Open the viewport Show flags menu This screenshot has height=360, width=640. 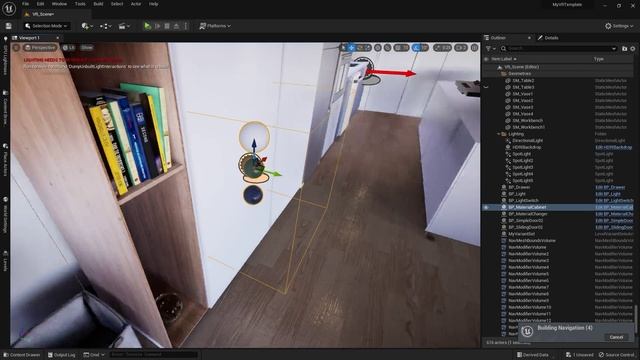tap(87, 48)
